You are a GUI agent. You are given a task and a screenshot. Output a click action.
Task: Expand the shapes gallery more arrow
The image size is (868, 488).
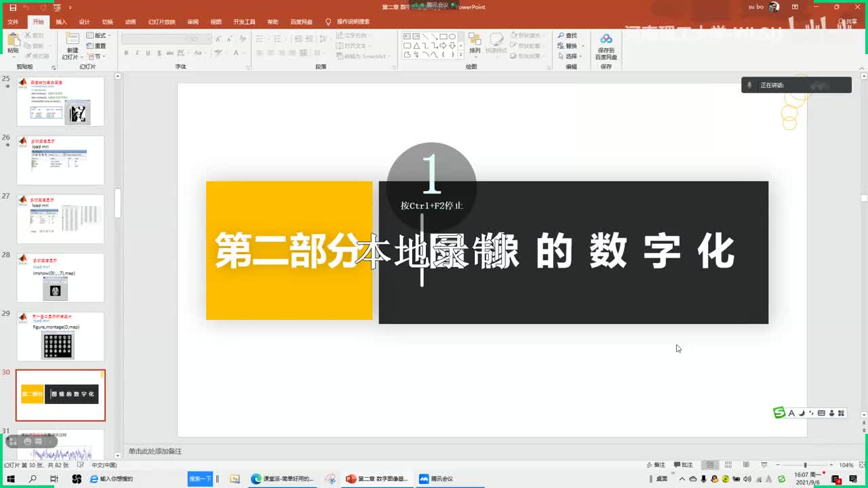(460, 56)
